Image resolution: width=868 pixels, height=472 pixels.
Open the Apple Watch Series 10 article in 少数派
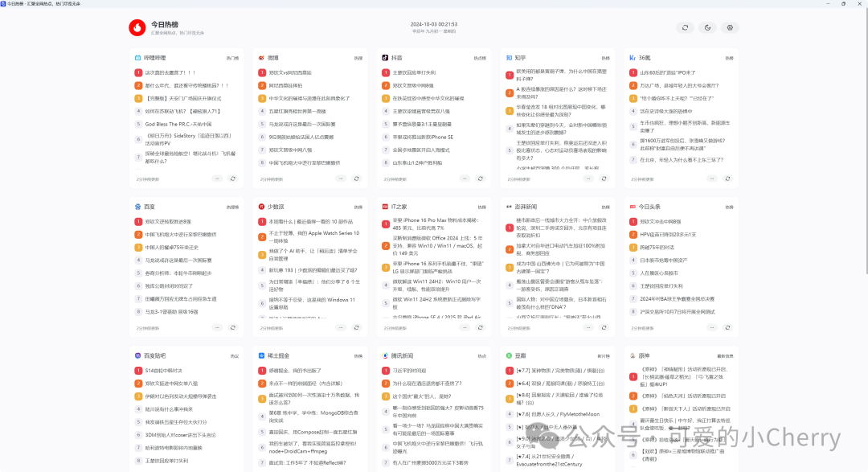tap(314, 236)
